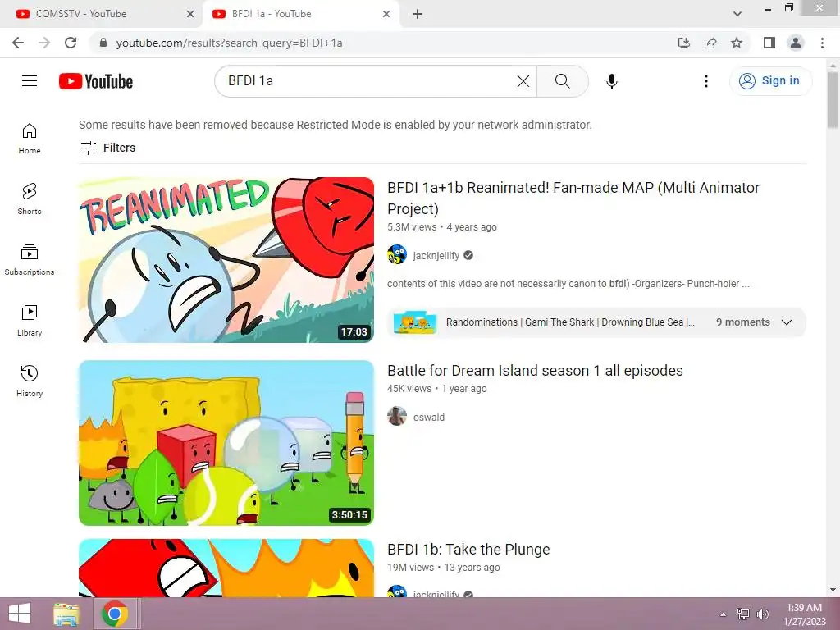Click the install app icon in address bar
The height and width of the screenshot is (630, 840).
pyautogui.click(x=684, y=43)
